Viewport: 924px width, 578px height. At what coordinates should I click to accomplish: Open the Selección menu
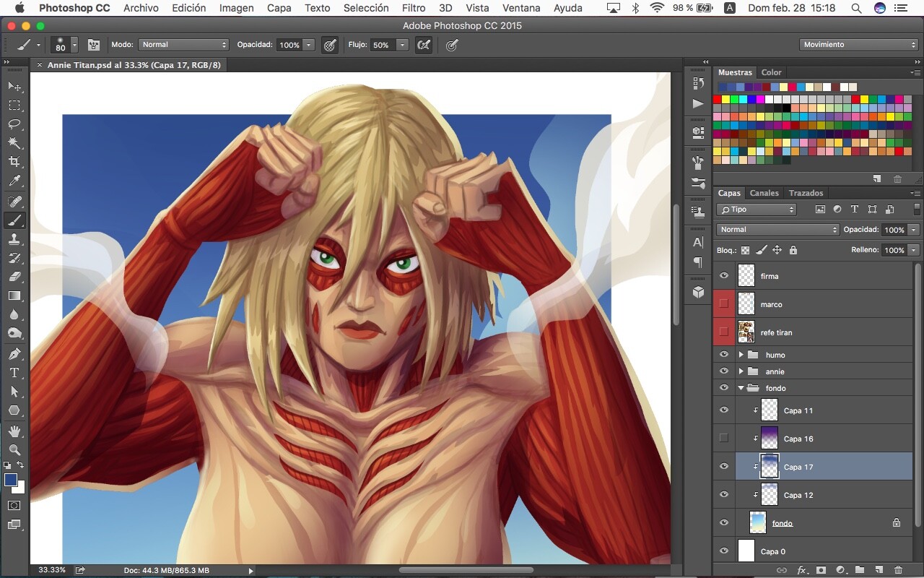(x=366, y=8)
